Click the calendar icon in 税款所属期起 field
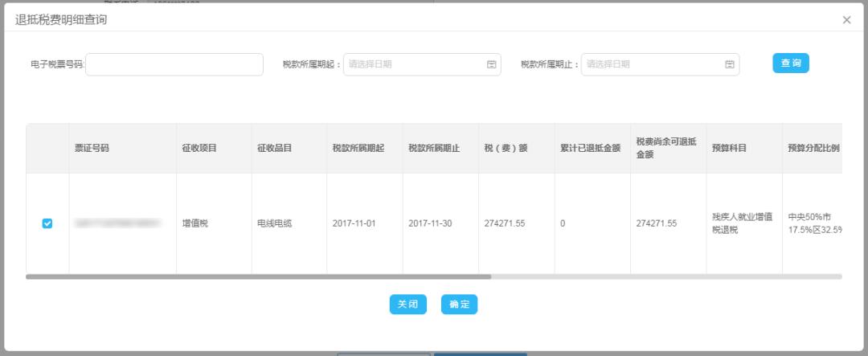The image size is (868, 356). coord(491,64)
